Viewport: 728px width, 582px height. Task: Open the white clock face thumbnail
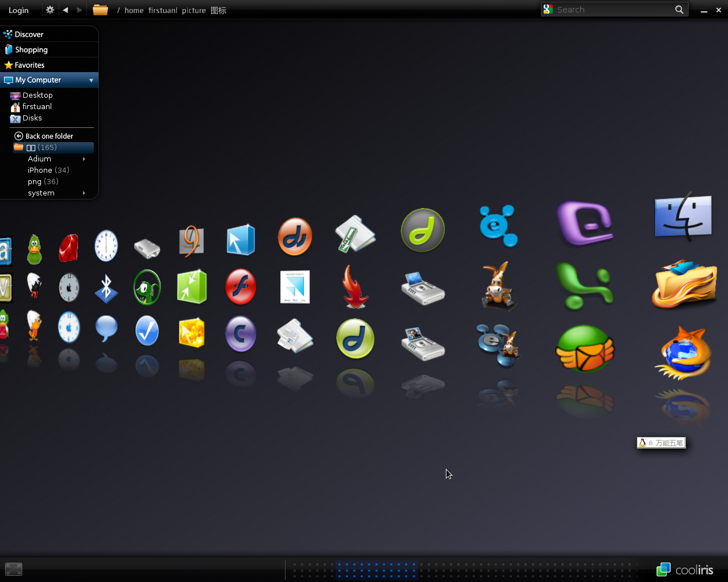click(106, 246)
